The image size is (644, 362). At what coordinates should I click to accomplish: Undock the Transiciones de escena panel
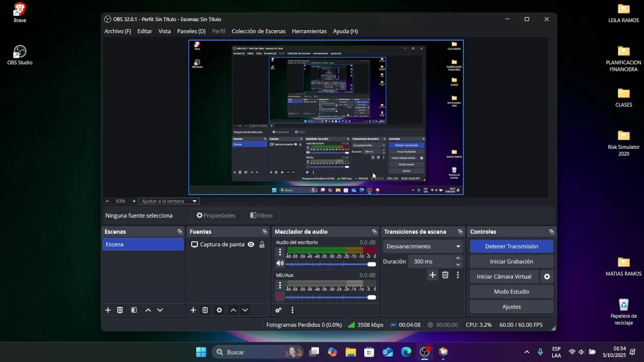pyautogui.click(x=460, y=232)
